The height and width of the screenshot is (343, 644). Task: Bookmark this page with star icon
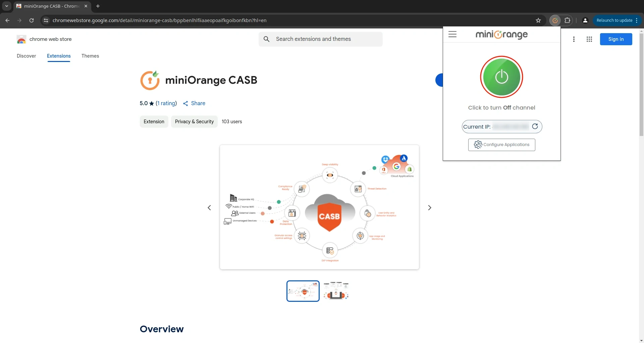[538, 20]
